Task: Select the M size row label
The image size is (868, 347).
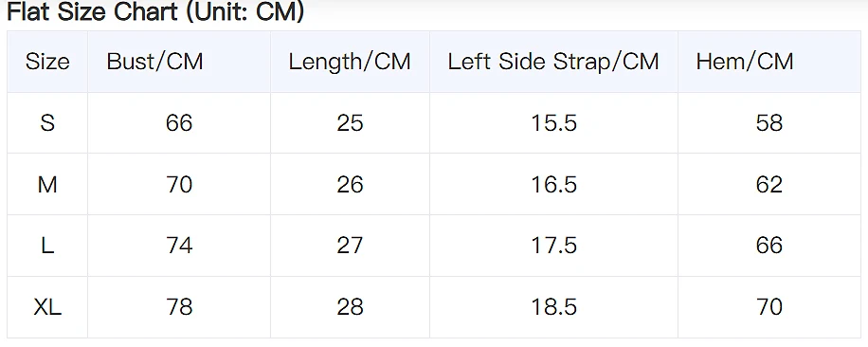Action: (x=47, y=184)
